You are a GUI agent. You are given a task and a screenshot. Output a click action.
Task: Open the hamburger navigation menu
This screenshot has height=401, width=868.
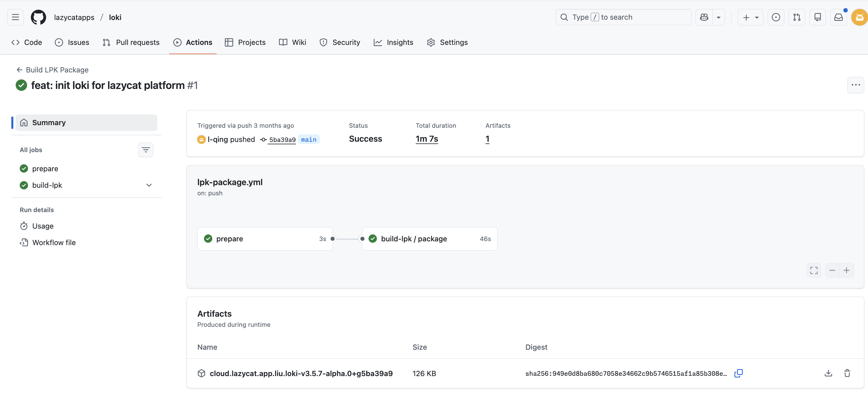tap(16, 17)
